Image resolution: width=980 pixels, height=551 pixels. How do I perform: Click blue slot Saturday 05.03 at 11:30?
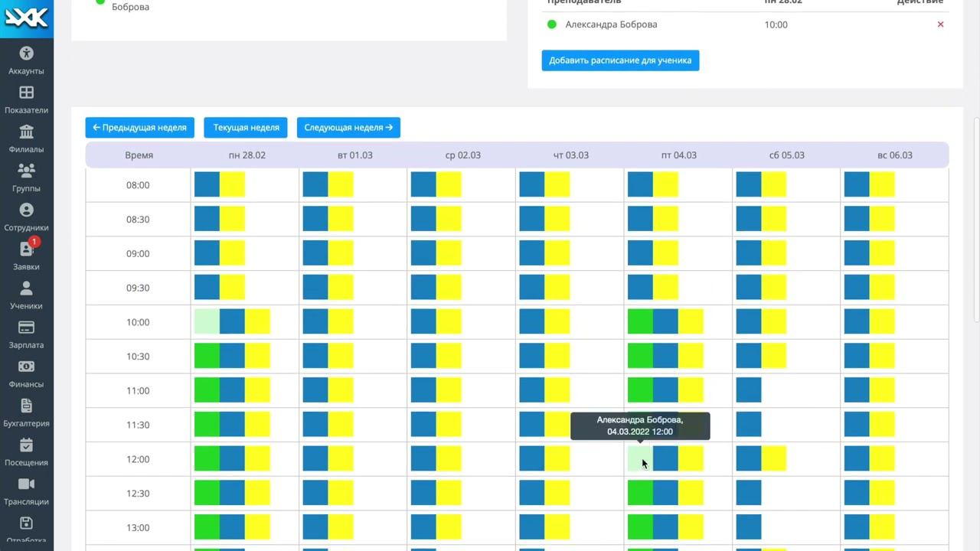coord(749,425)
